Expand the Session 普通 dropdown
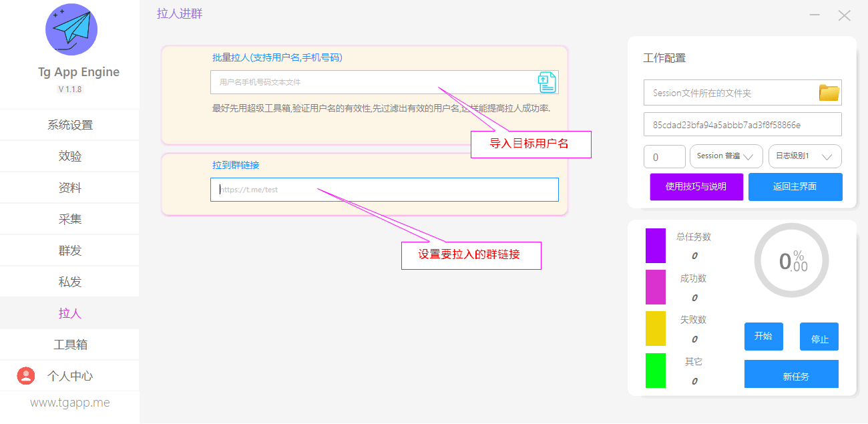The image size is (868, 424). (726, 156)
